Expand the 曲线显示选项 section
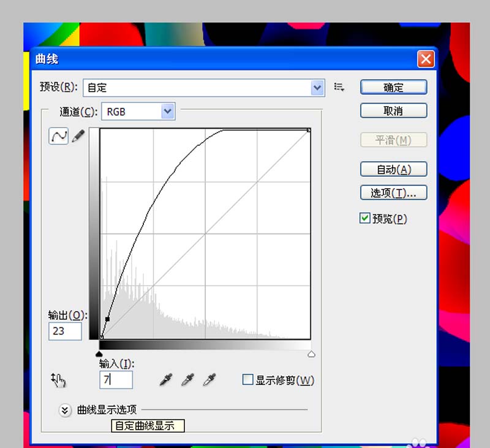Screen dimensions: 490x448 pos(65,410)
